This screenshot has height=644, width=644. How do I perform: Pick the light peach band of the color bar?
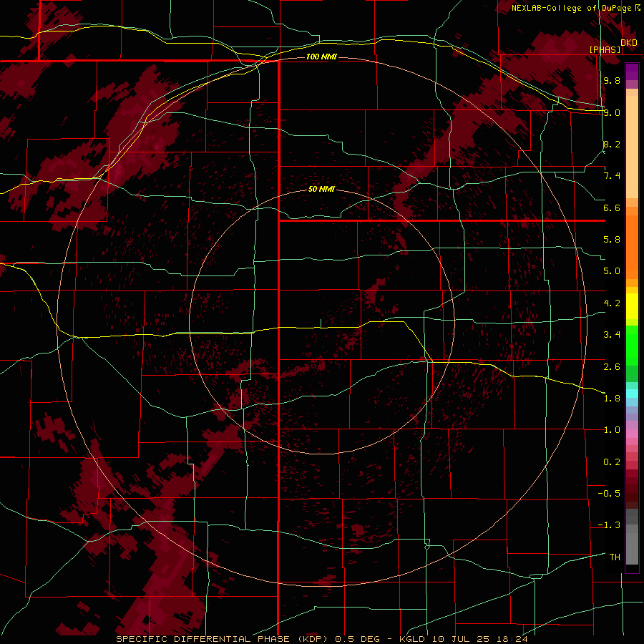632,147
